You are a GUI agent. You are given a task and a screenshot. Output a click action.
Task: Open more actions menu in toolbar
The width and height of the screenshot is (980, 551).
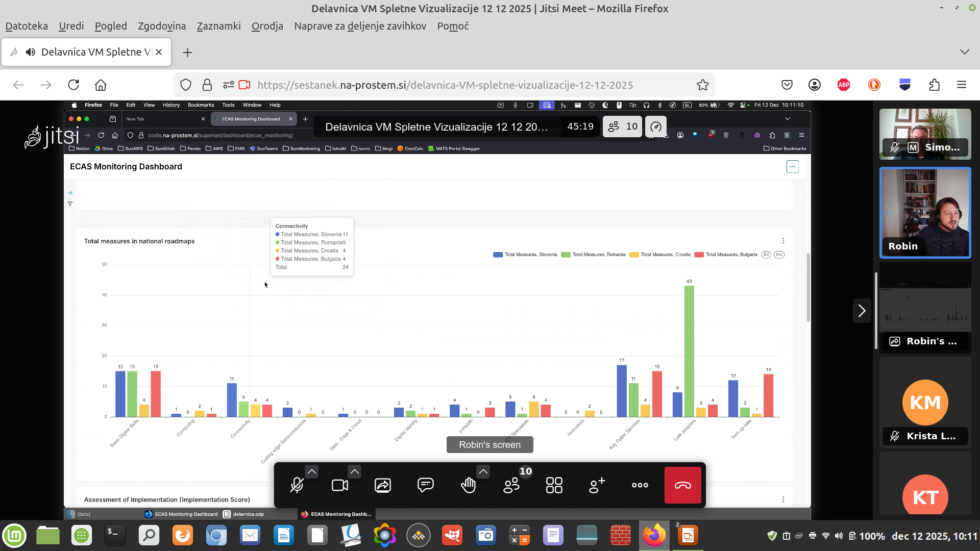point(640,485)
